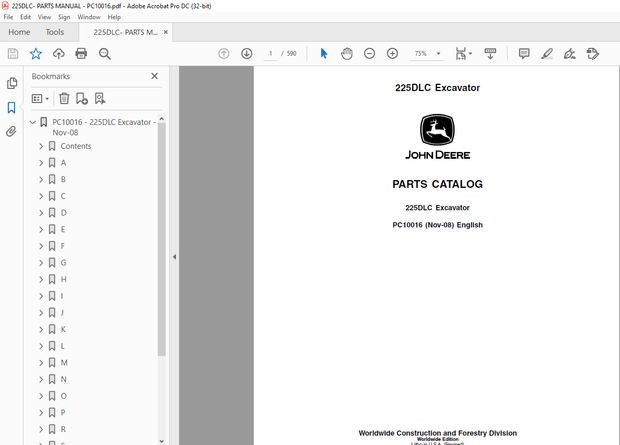This screenshot has height=445, width=620.
Task: Open the sign document tool
Action: tap(569, 53)
